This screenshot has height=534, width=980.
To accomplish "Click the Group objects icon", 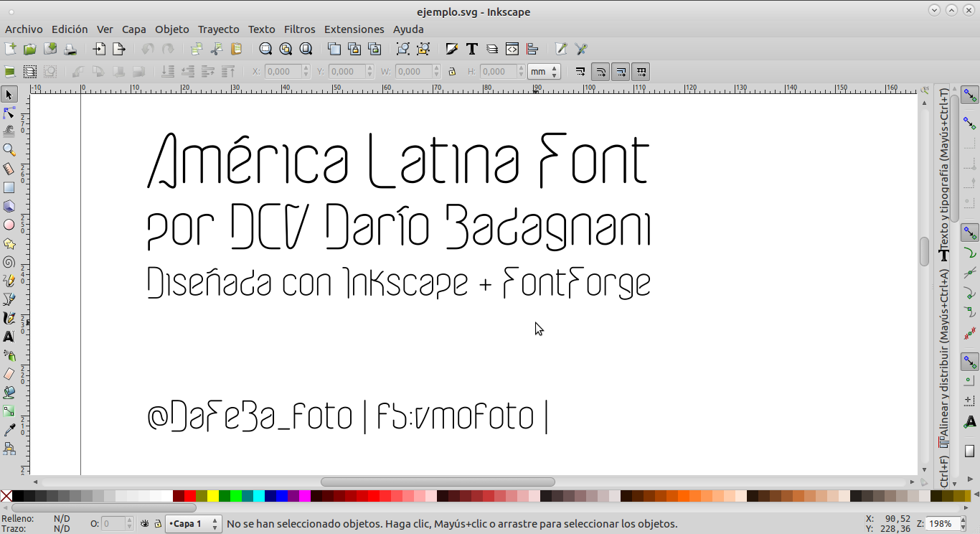I will (x=403, y=49).
